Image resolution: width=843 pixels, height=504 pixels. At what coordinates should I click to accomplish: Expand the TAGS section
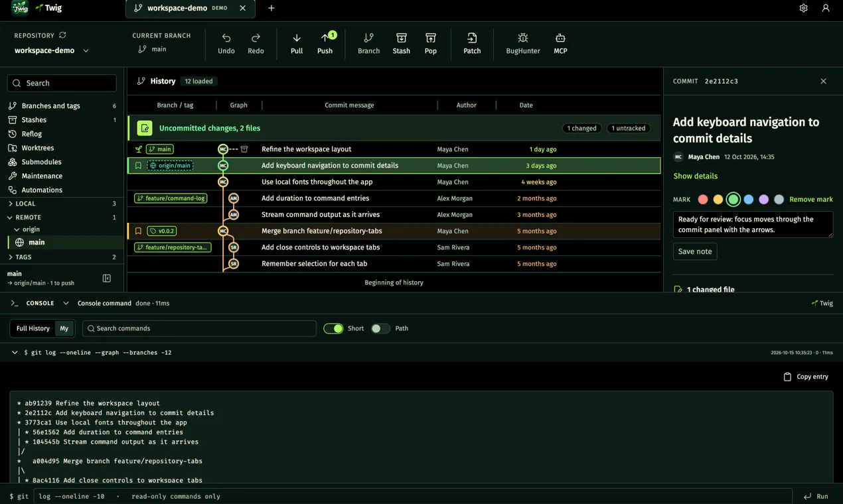point(62,257)
